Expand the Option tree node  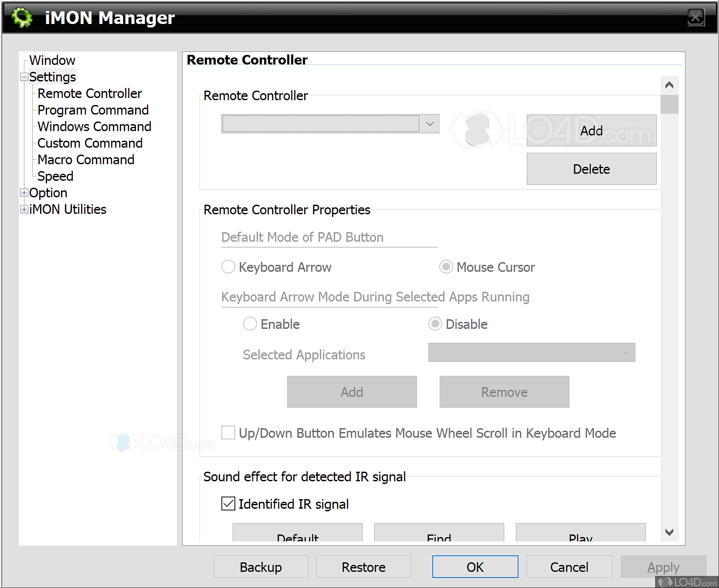pos(24,193)
